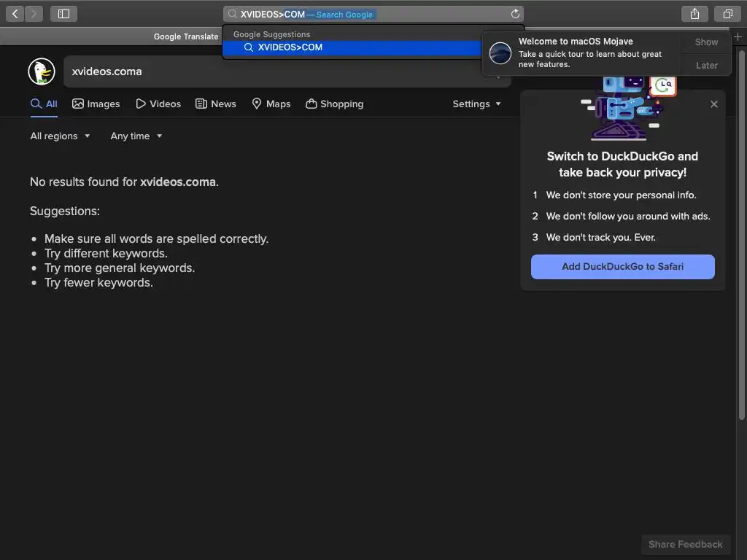Expand the Settings dropdown
Viewport: 747px width, 560px height.
[476, 104]
